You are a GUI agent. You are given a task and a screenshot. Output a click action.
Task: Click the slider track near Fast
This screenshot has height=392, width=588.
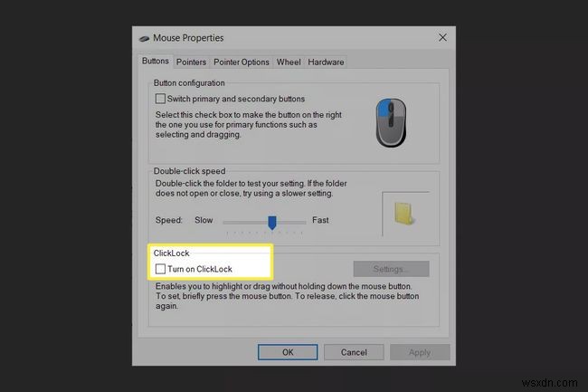pyautogui.click(x=294, y=223)
